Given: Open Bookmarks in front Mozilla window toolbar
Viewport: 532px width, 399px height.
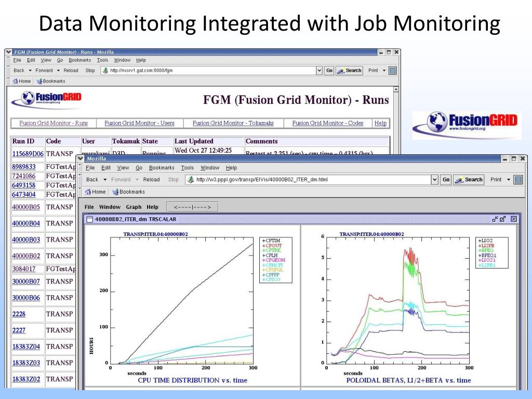Looking at the screenshot, I should click(129, 192).
